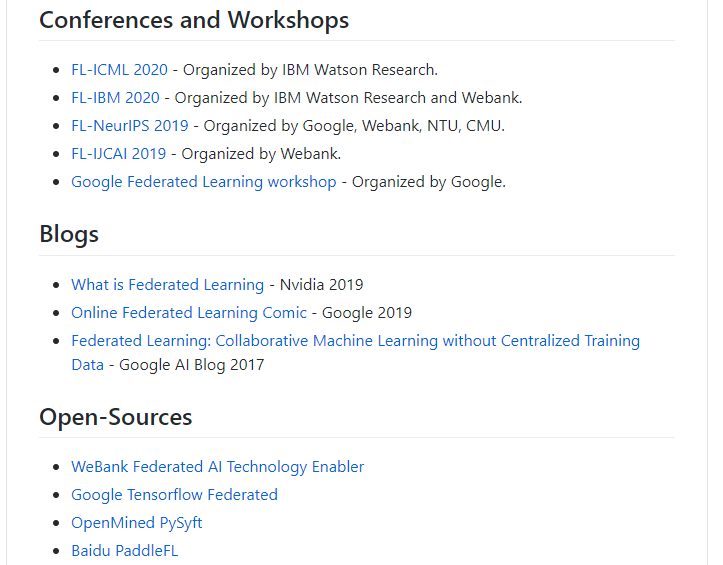Viewport: 723px width, 565px height.
Task: Open the FL-IBM 2020 link
Action: 115,98
